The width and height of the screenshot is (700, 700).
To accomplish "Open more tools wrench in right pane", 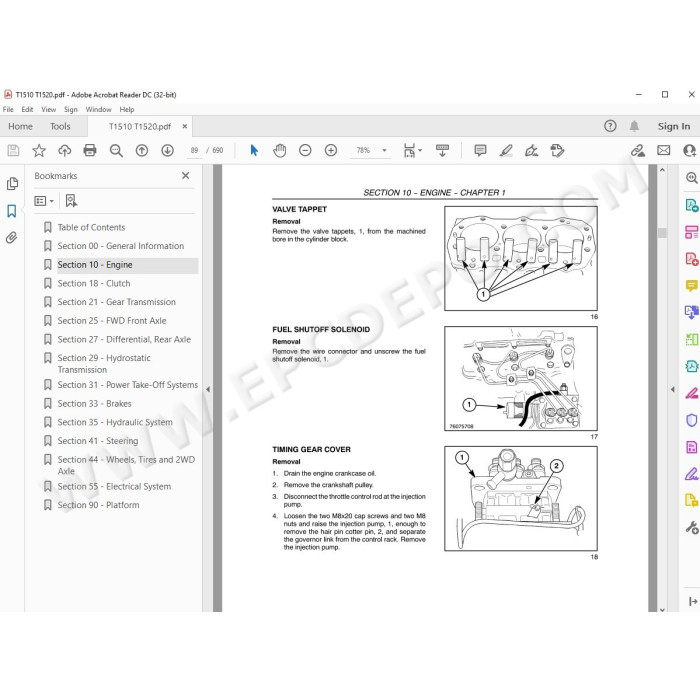I will (x=692, y=528).
